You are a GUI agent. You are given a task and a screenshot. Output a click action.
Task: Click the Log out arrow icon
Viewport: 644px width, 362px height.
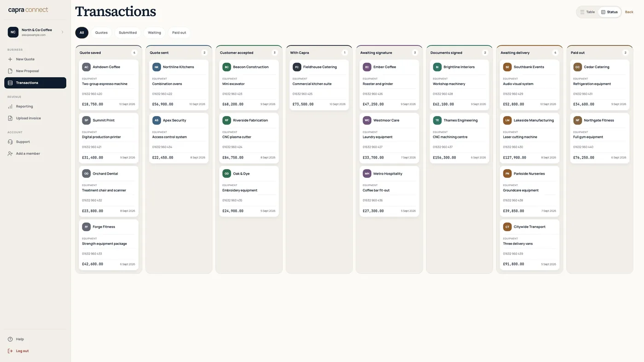(10, 351)
